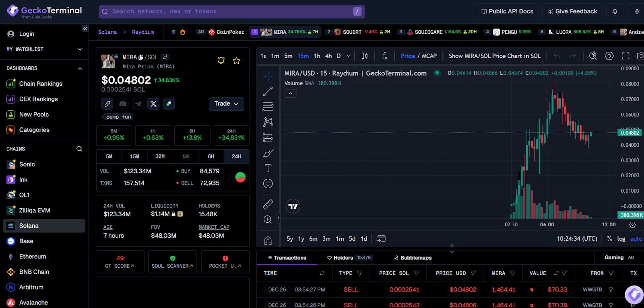This screenshot has height=308, width=644.
Task: Set a price alert bell for MIRA
Action: point(221,60)
